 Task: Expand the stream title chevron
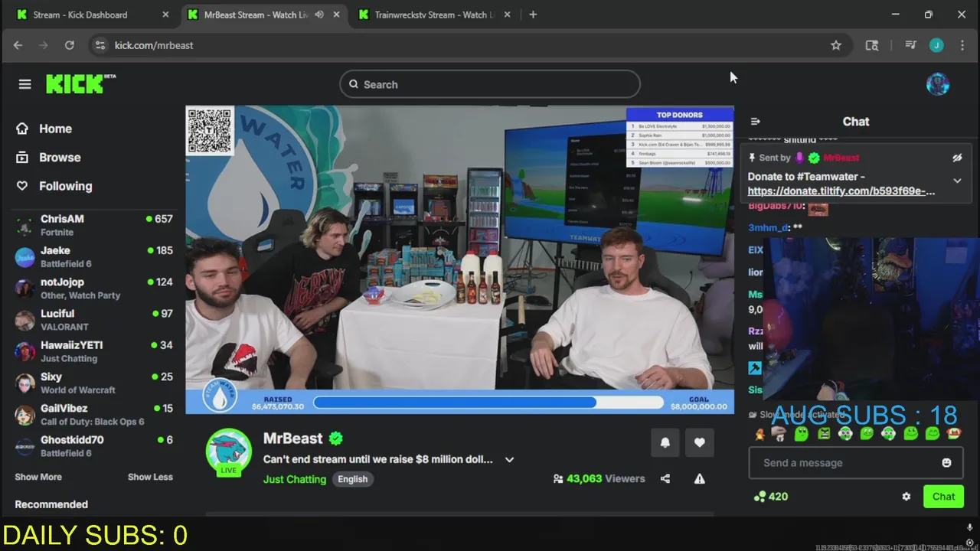(509, 459)
